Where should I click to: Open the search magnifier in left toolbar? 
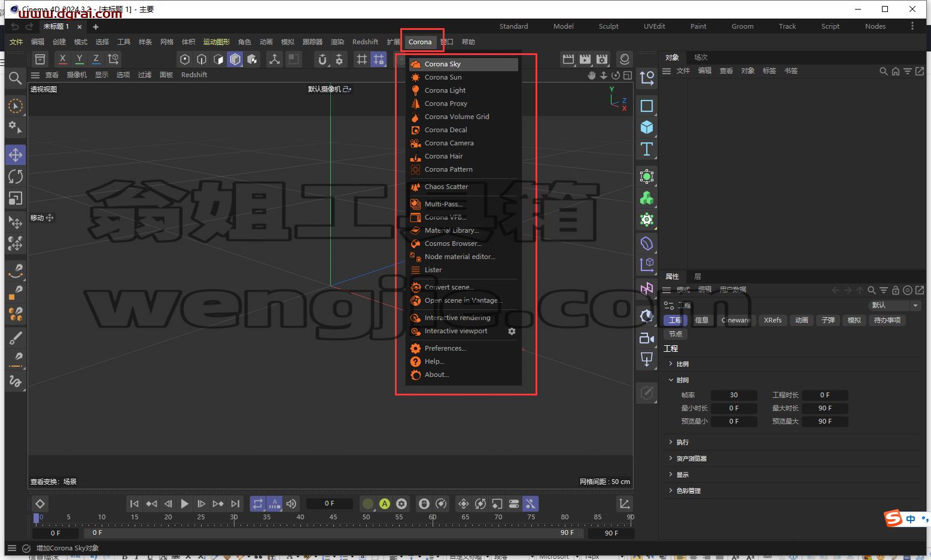(16, 78)
